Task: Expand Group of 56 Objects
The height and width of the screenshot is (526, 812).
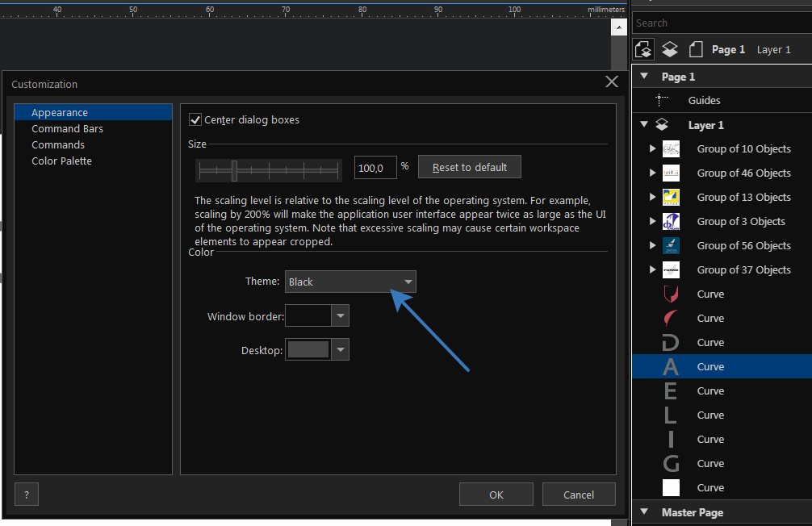Action: point(652,245)
